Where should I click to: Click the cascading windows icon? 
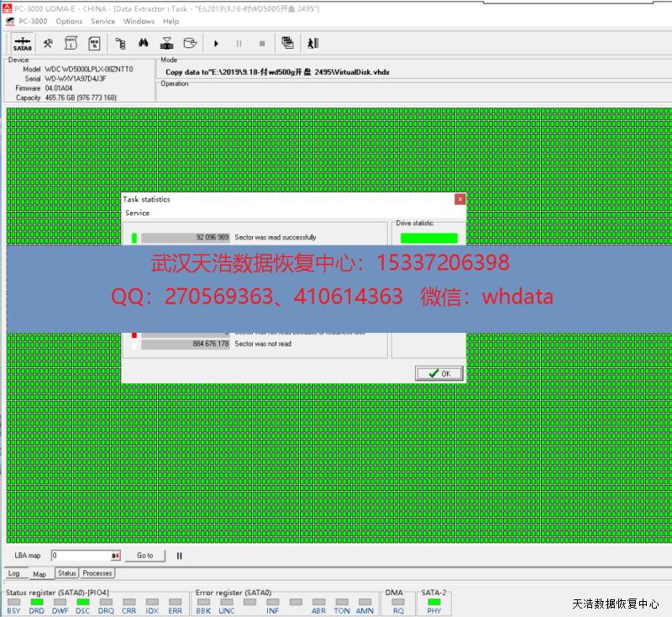pos(288,43)
